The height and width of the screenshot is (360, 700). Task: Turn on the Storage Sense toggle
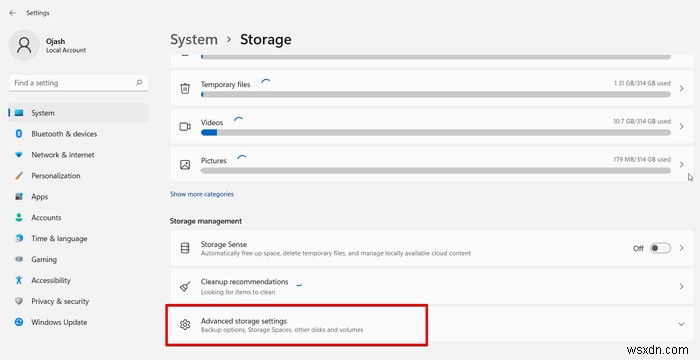pyautogui.click(x=660, y=248)
